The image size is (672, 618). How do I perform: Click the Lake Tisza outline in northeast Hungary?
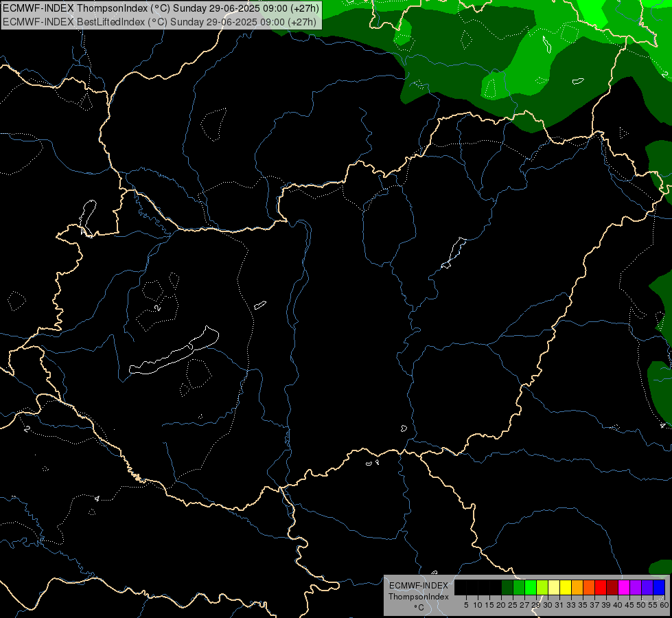click(x=454, y=253)
